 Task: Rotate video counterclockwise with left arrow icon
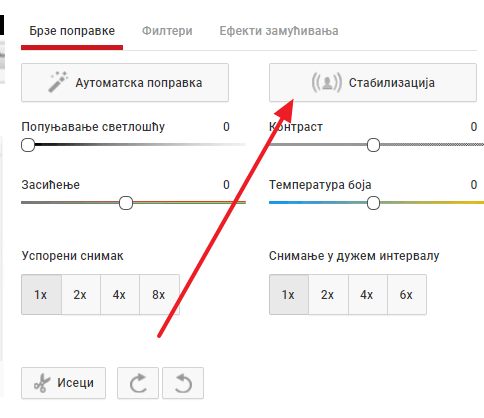[183, 383]
